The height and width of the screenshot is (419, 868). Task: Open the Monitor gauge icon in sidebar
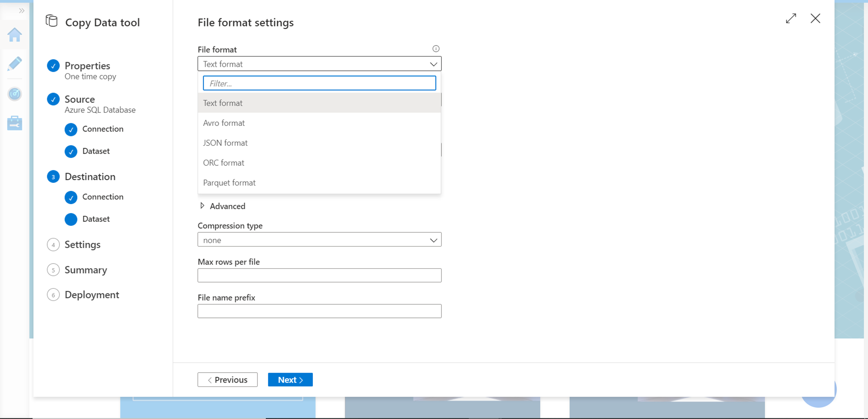(15, 94)
